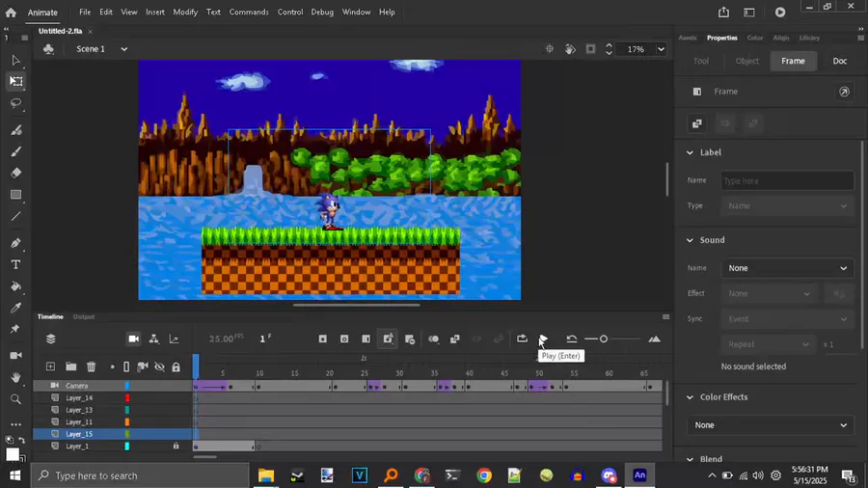Viewport: 868px width, 488px height.
Task: Click the Onion Skin icon
Action: (433, 339)
